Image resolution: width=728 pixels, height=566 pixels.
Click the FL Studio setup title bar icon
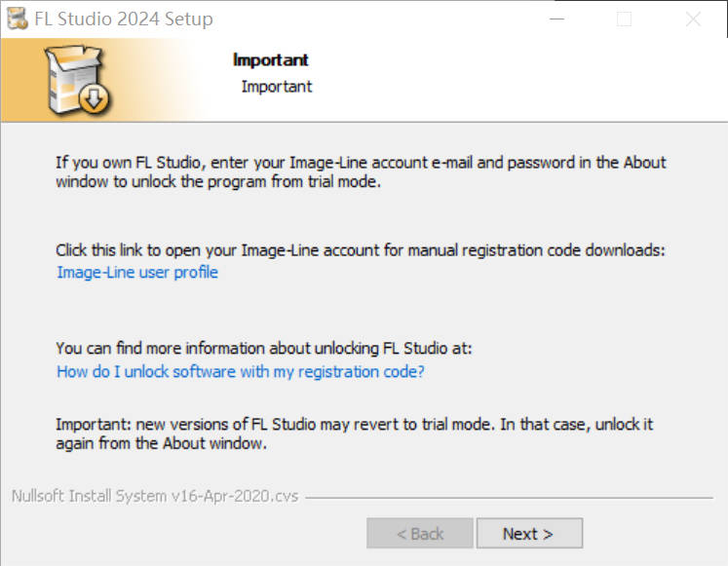[17, 19]
